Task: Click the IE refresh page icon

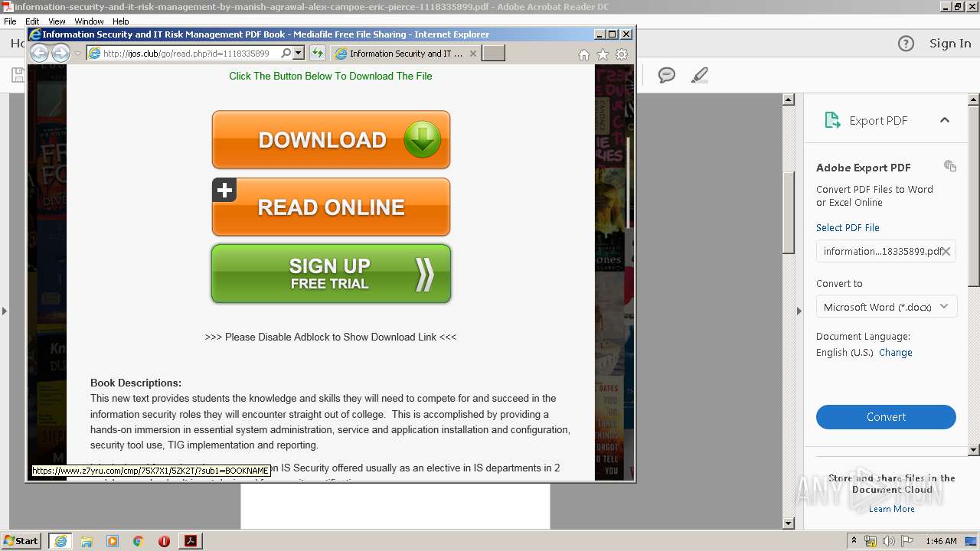Action: 317,53
